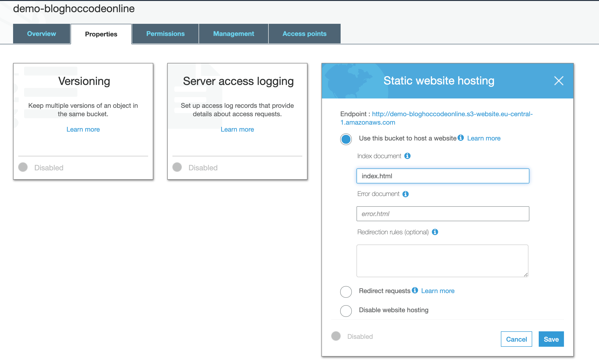Click the Cancel button

click(x=516, y=339)
